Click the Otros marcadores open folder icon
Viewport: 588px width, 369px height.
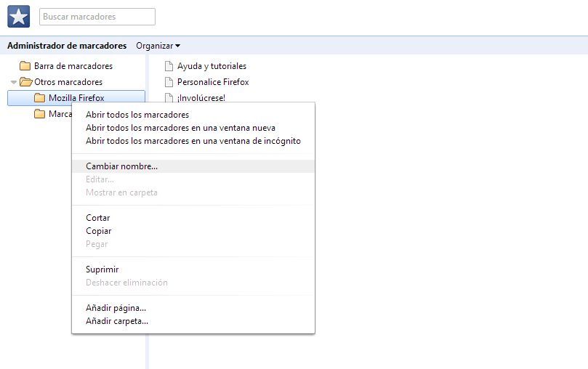click(x=26, y=81)
